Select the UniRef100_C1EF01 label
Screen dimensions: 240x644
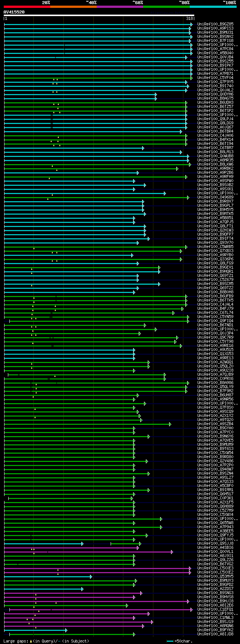tap(215, 609)
